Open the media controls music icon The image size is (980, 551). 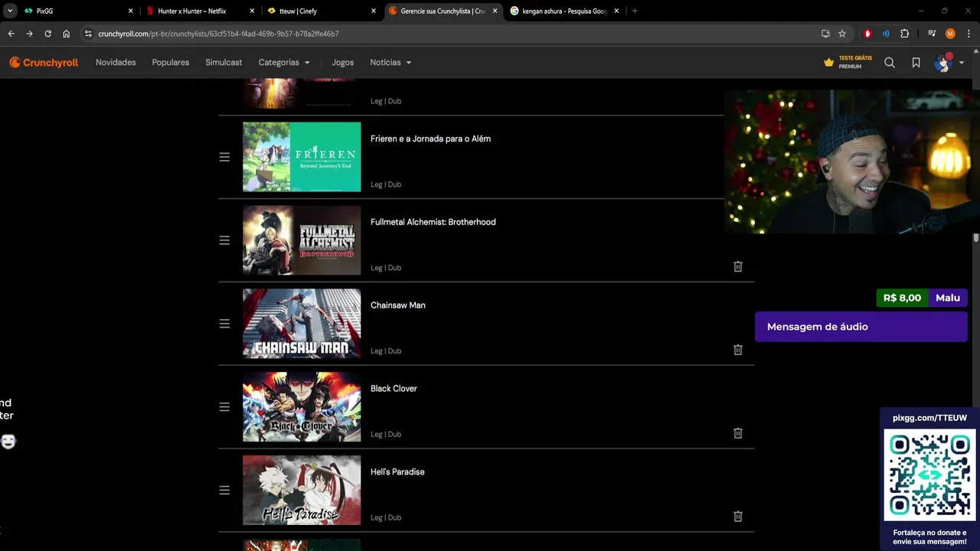click(932, 34)
